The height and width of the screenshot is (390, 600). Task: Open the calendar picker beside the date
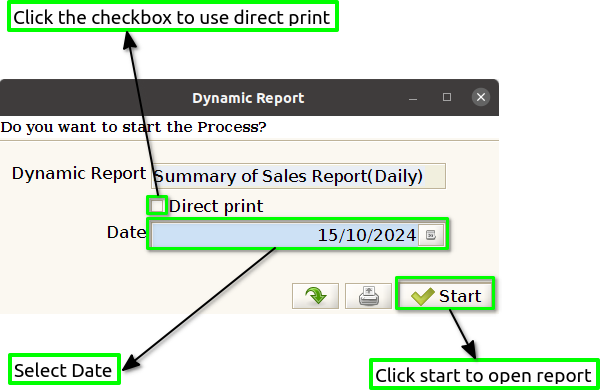click(x=431, y=235)
